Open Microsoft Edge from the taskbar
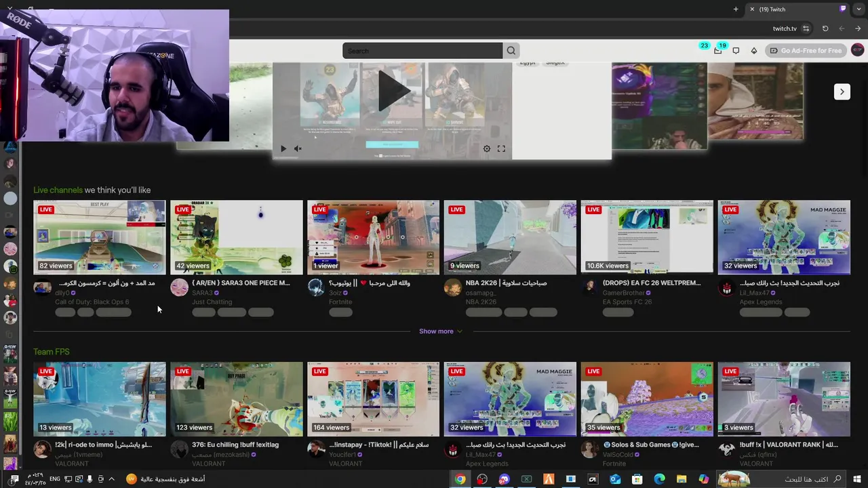This screenshot has width=868, height=488. click(659, 479)
